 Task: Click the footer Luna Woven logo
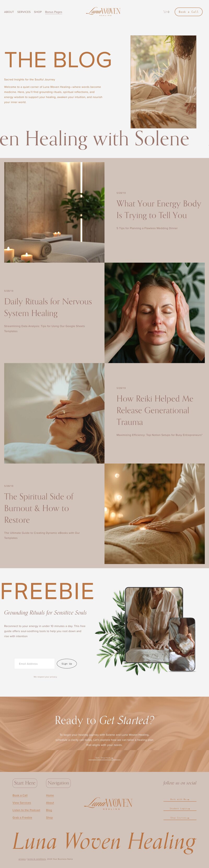click(108, 804)
